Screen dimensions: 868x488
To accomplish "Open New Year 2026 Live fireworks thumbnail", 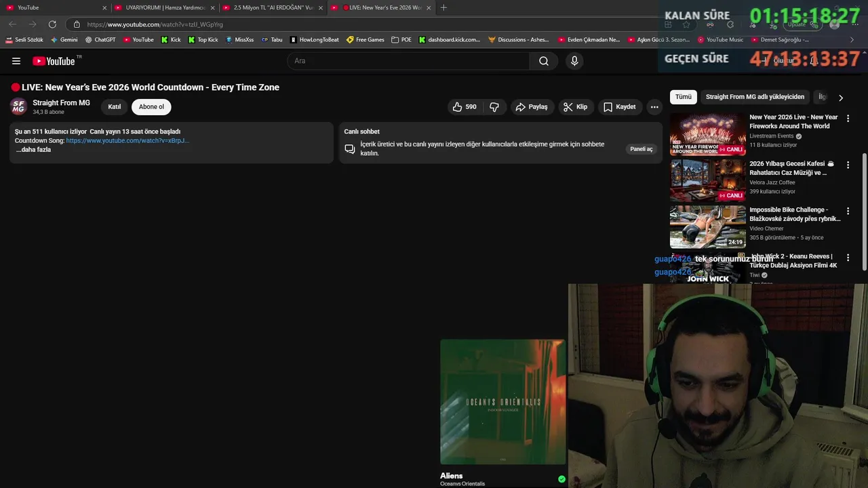I will pyautogui.click(x=707, y=134).
